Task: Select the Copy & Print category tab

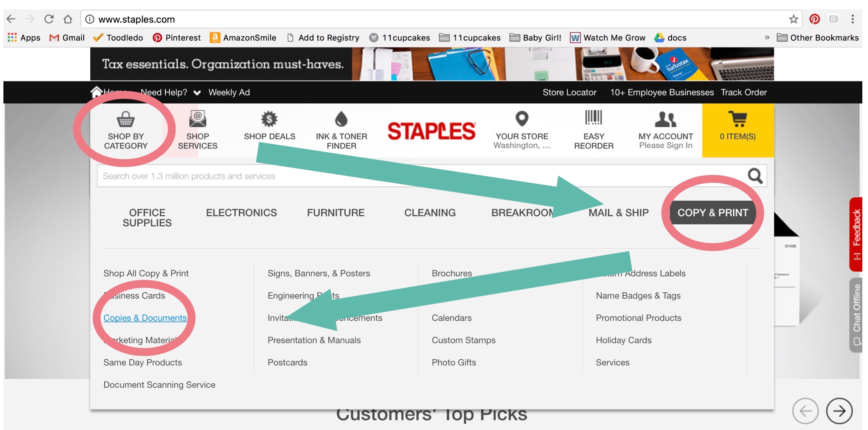Action: point(713,213)
